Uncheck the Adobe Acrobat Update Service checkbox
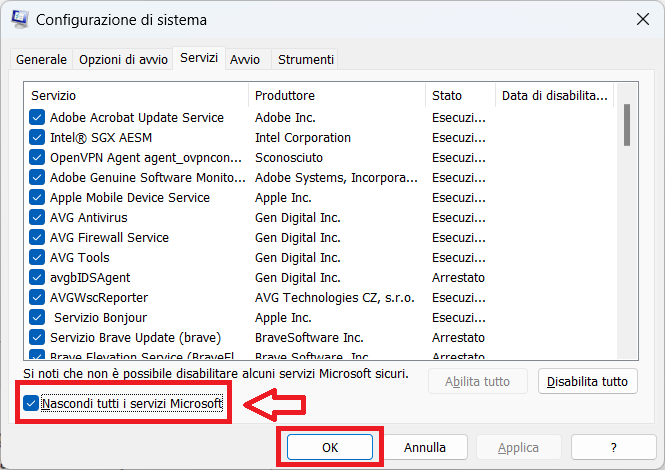665x470 pixels. click(x=37, y=118)
